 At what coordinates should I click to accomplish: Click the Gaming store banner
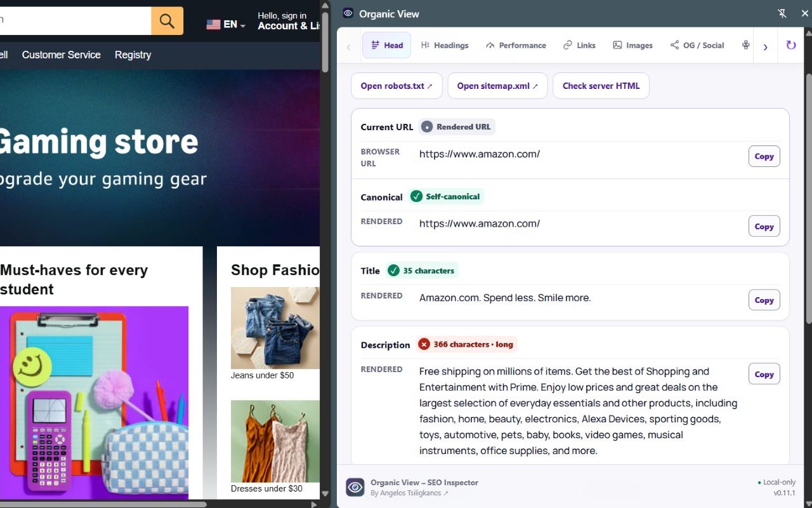160,158
